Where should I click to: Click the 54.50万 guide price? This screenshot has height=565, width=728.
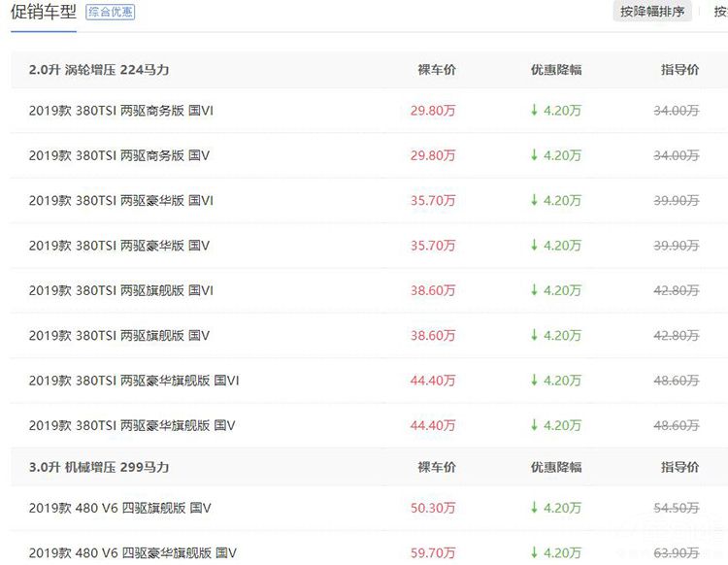coord(677,508)
